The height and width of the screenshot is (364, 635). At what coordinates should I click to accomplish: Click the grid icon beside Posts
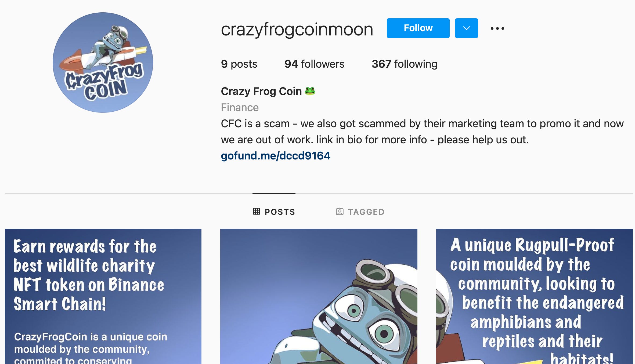[257, 212]
